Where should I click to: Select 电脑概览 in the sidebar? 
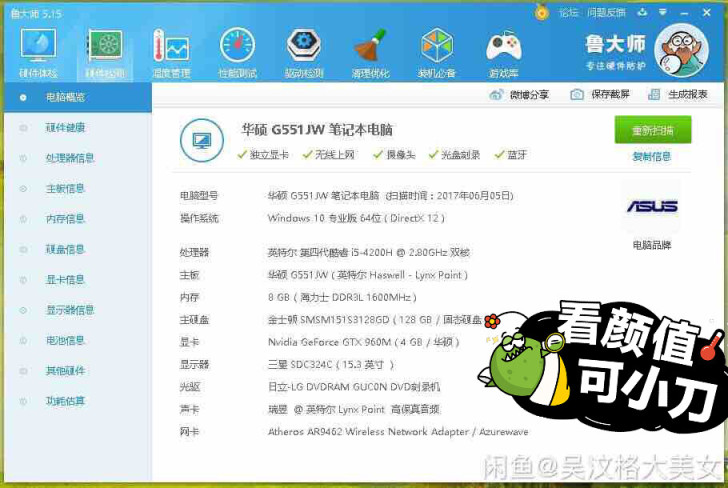click(78, 98)
